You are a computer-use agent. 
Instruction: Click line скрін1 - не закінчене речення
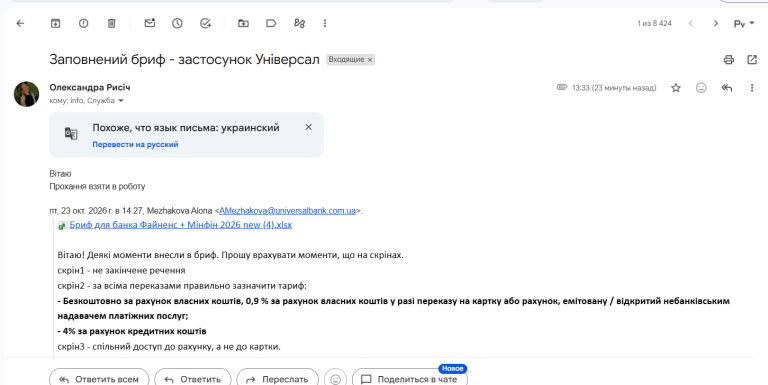(121, 270)
